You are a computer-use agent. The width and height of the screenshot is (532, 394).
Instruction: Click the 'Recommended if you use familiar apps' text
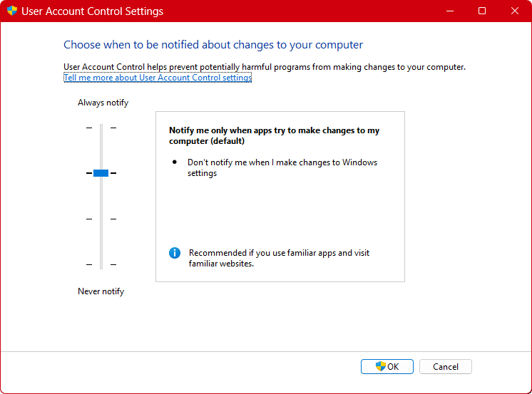(x=279, y=258)
